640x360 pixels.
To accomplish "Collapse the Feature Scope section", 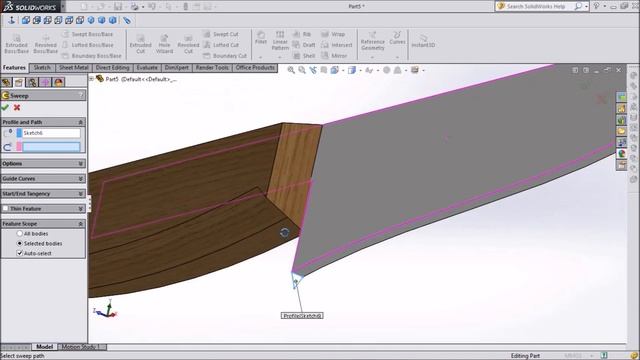I will pyautogui.click(x=80, y=224).
